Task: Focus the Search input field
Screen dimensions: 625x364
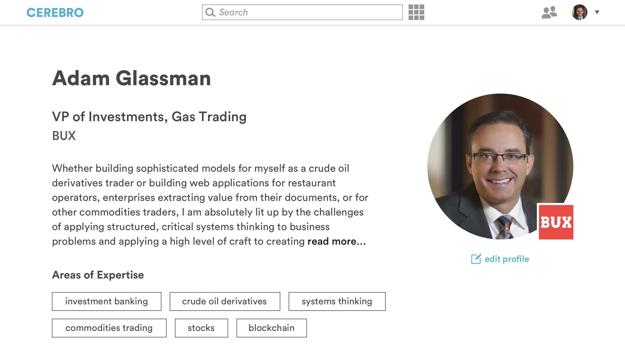Action: (308, 12)
